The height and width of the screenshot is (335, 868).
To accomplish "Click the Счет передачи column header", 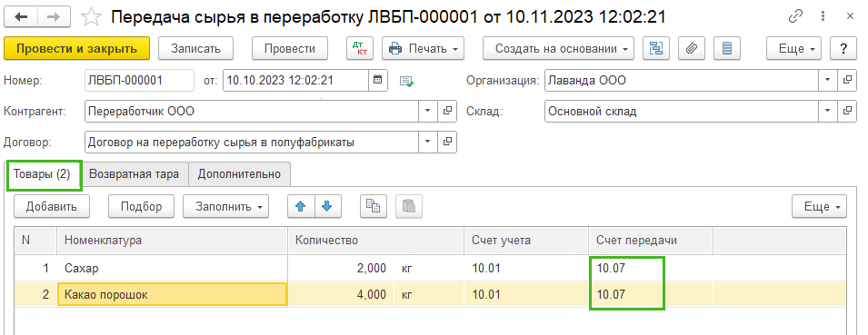I will coord(651,241).
